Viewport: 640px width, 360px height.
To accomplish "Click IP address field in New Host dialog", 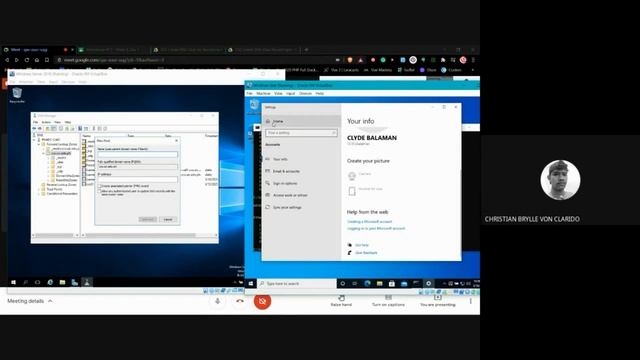I will [x=138, y=179].
